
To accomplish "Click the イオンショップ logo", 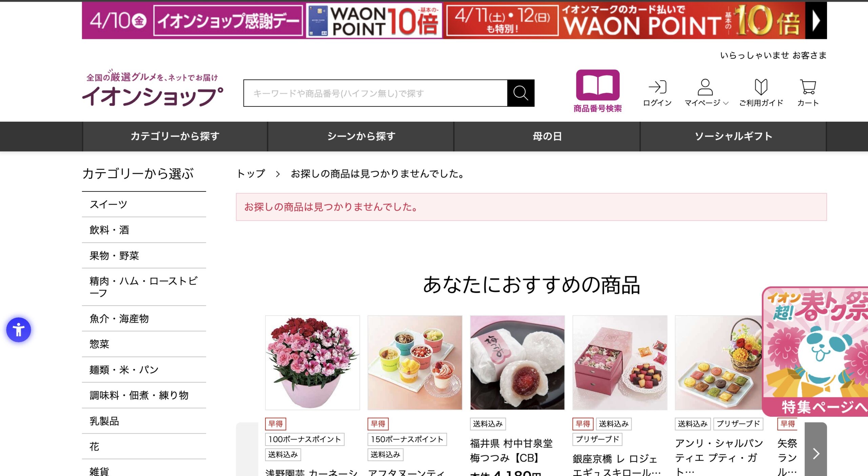I will click(x=152, y=89).
